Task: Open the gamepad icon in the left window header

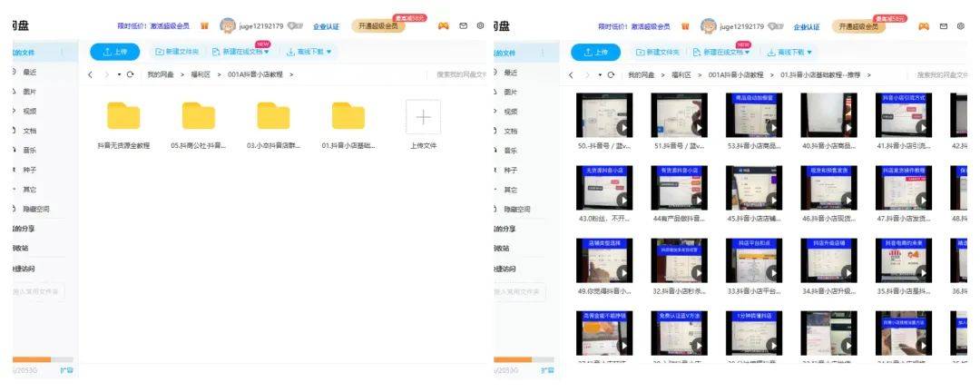Action: pyautogui.click(x=443, y=26)
